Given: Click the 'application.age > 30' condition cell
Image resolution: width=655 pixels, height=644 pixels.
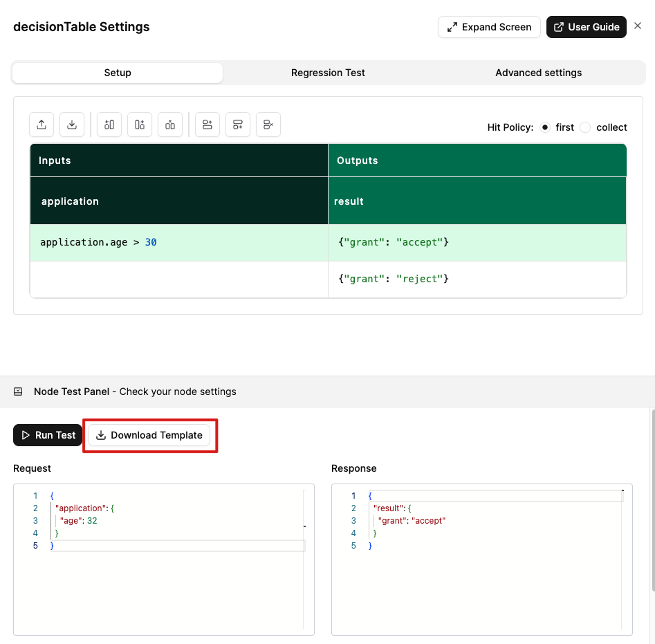Looking at the screenshot, I should pos(179,243).
